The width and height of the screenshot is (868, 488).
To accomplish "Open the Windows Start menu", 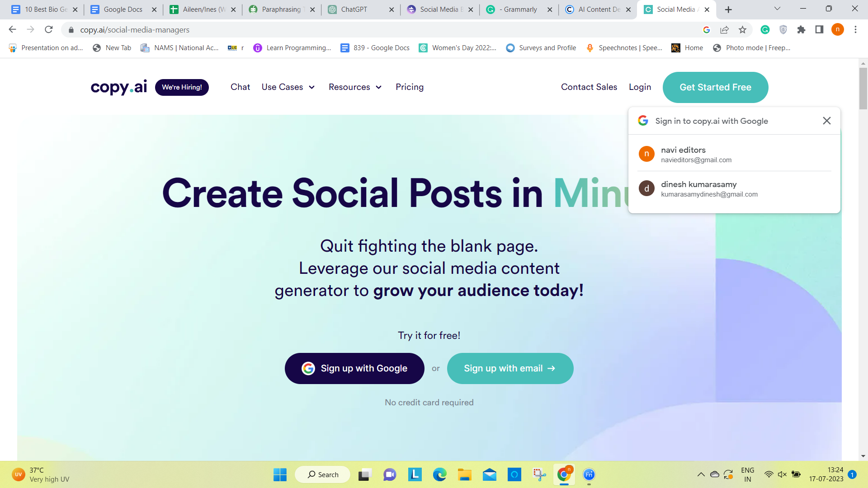I will pyautogui.click(x=280, y=474).
